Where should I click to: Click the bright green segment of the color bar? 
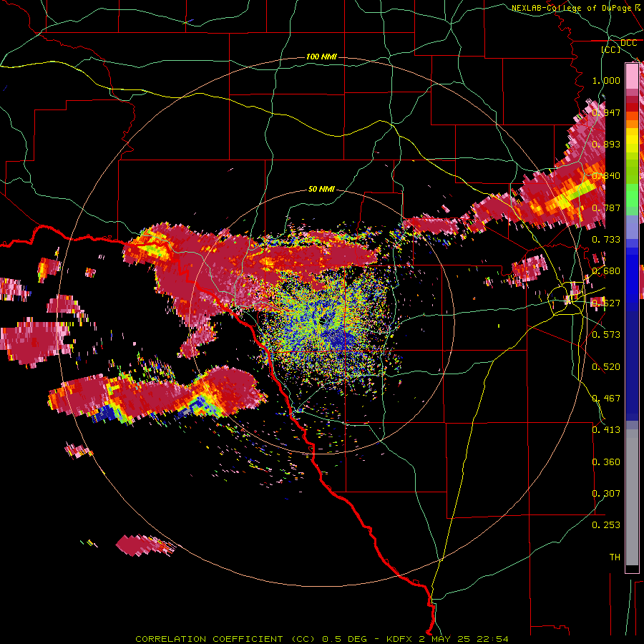pyautogui.click(x=632, y=195)
